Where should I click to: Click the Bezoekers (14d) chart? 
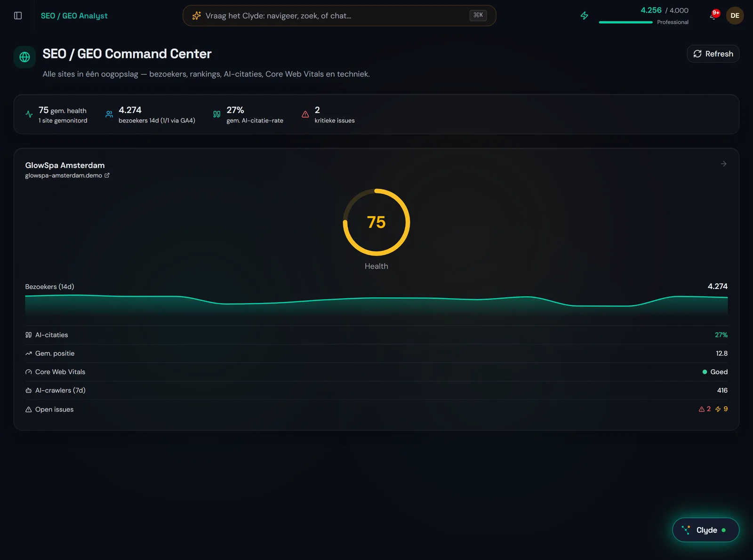[376, 305]
